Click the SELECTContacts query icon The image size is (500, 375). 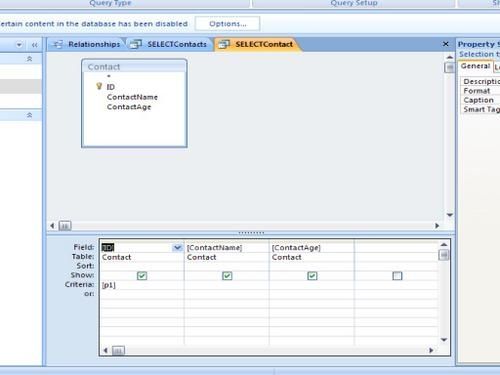[136, 44]
